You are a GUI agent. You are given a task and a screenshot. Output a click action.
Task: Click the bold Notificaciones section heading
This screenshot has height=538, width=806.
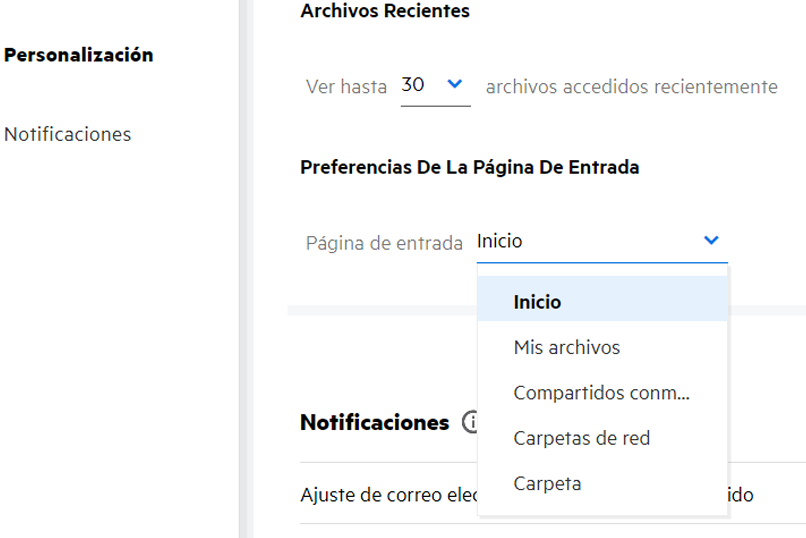374,423
